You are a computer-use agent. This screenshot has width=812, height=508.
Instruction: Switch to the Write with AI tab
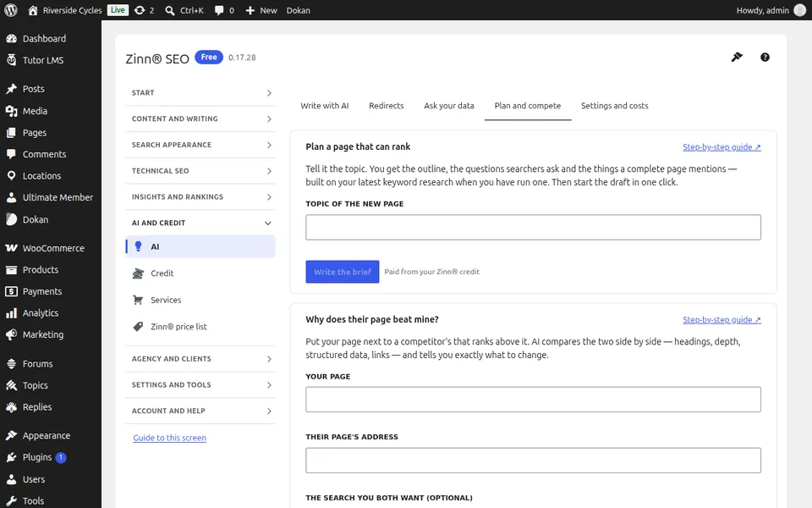click(325, 106)
